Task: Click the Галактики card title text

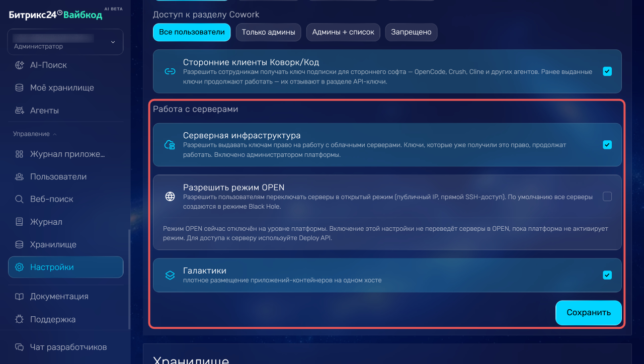Action: point(205,271)
